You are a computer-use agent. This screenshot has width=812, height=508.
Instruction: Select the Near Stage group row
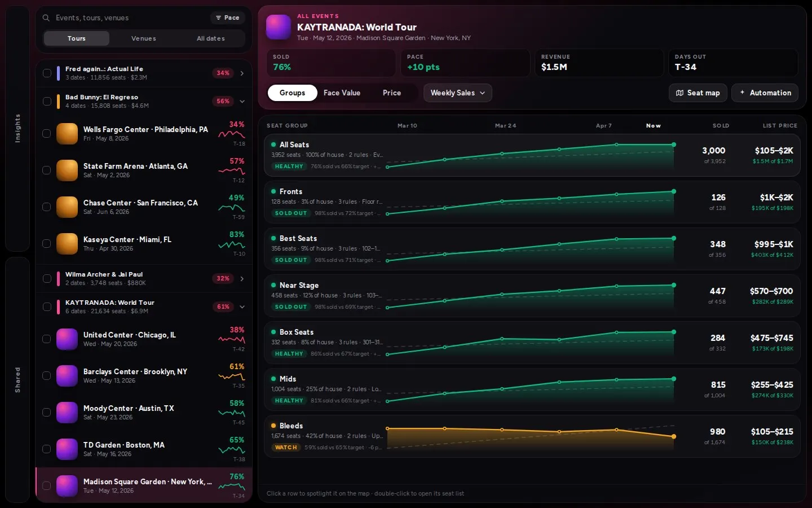pos(532,296)
